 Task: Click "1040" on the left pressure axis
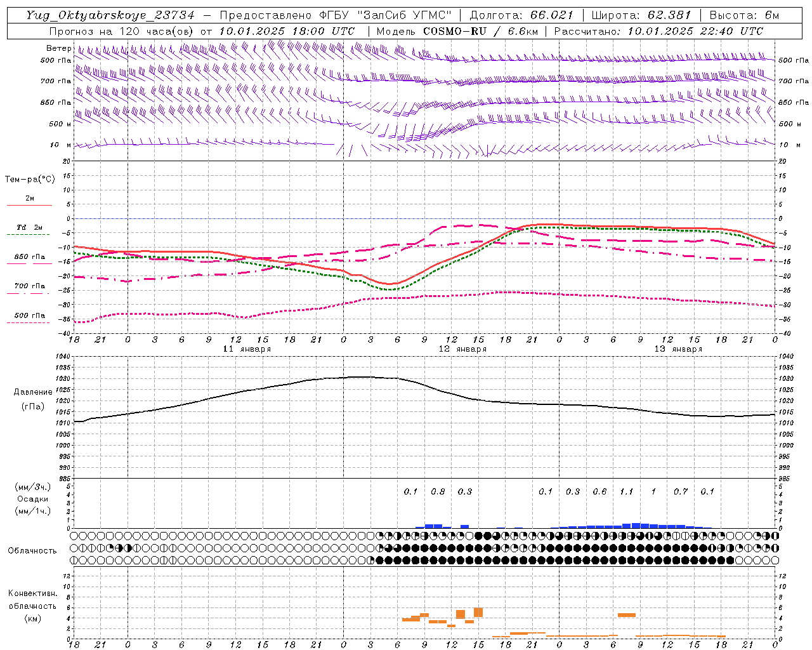63,357
